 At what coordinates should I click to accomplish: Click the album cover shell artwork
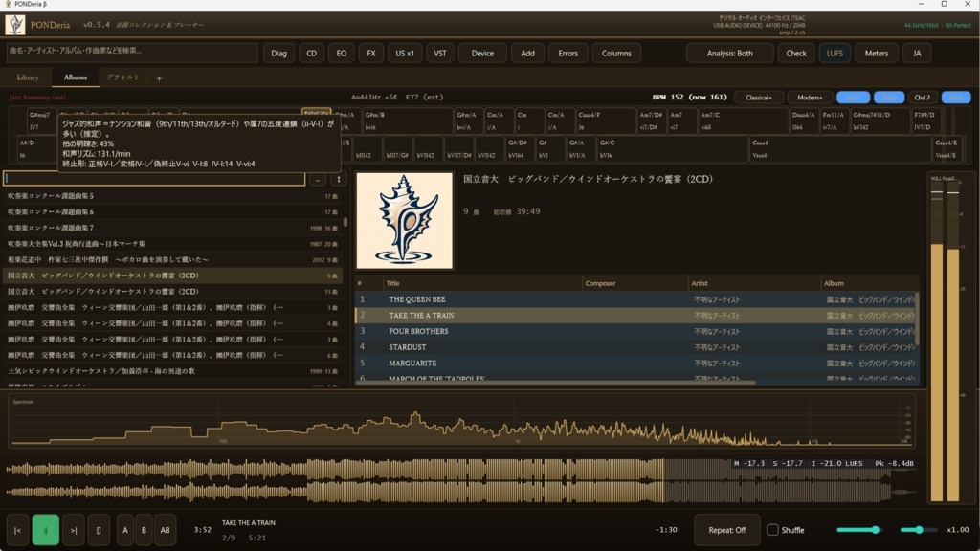[x=405, y=221]
